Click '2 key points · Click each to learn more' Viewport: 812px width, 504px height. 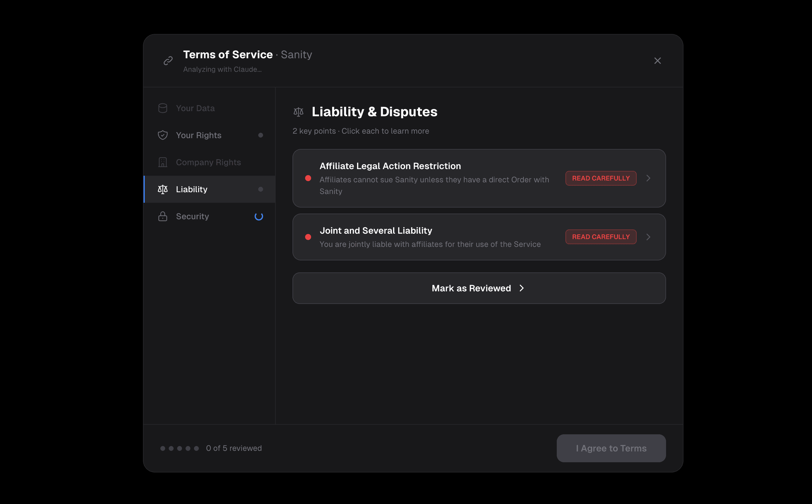coord(361,131)
